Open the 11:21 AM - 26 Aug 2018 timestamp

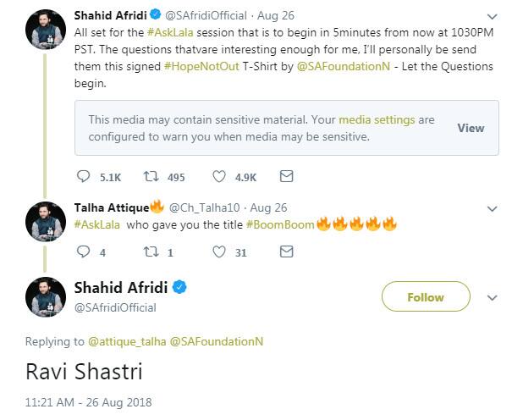pyautogui.click(x=88, y=402)
